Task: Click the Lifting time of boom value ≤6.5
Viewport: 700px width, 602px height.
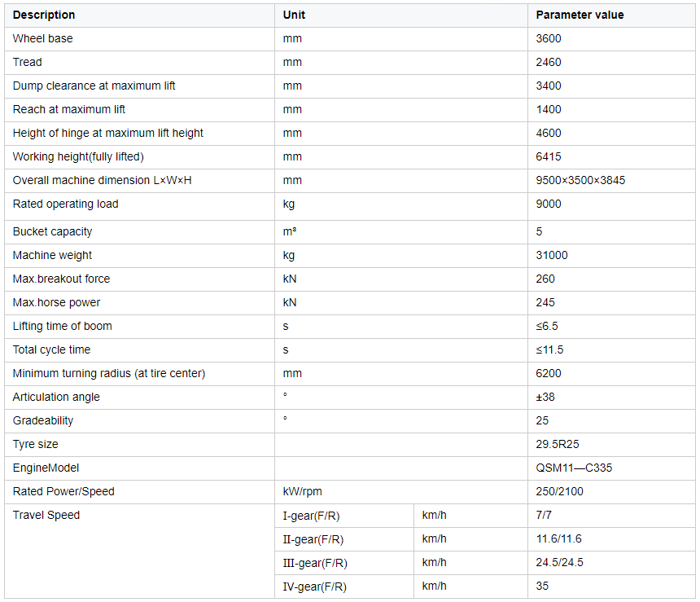Action: (x=547, y=326)
